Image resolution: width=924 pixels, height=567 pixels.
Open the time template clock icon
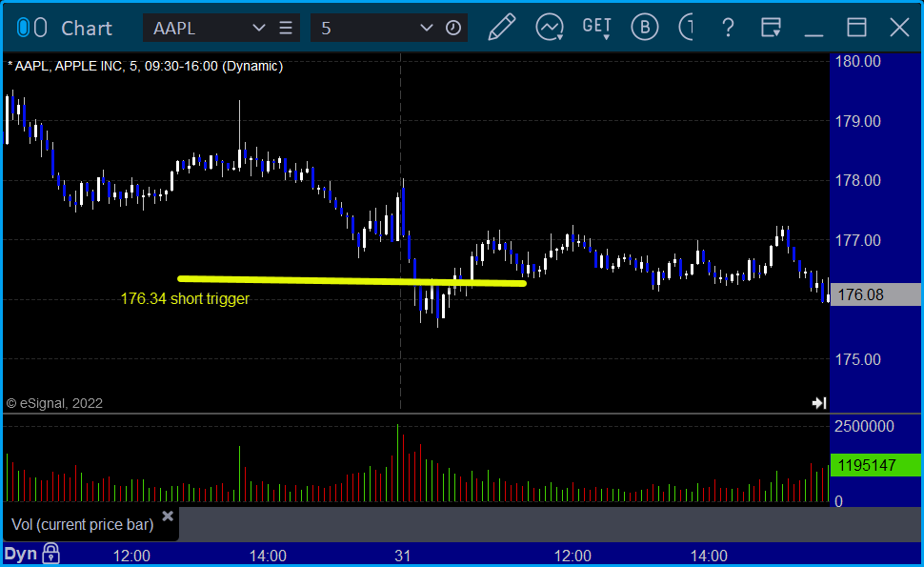click(x=453, y=28)
